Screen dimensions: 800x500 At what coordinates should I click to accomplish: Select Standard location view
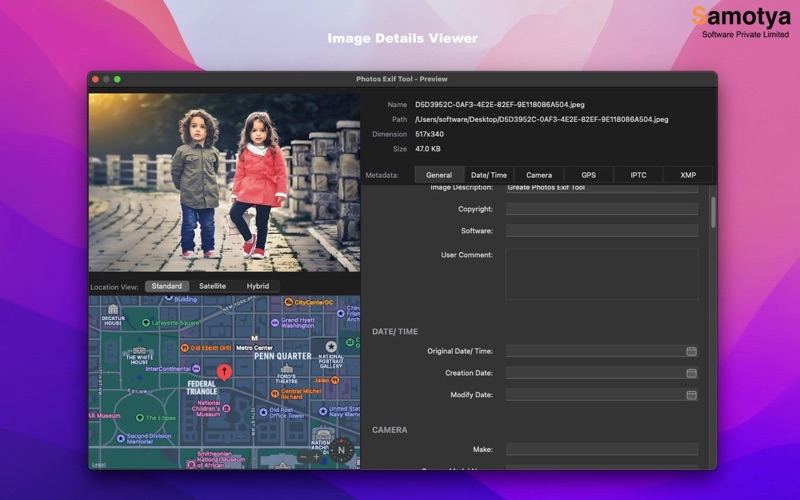click(x=167, y=286)
